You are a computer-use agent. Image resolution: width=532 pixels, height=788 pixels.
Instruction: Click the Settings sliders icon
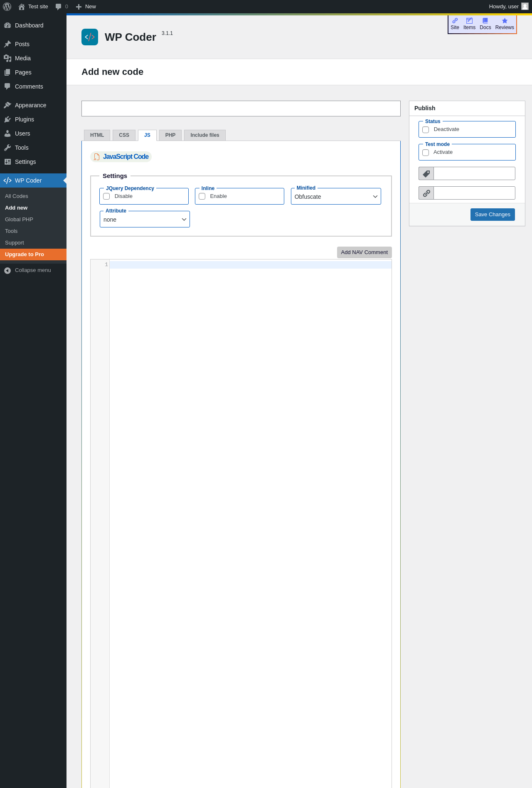click(7, 162)
